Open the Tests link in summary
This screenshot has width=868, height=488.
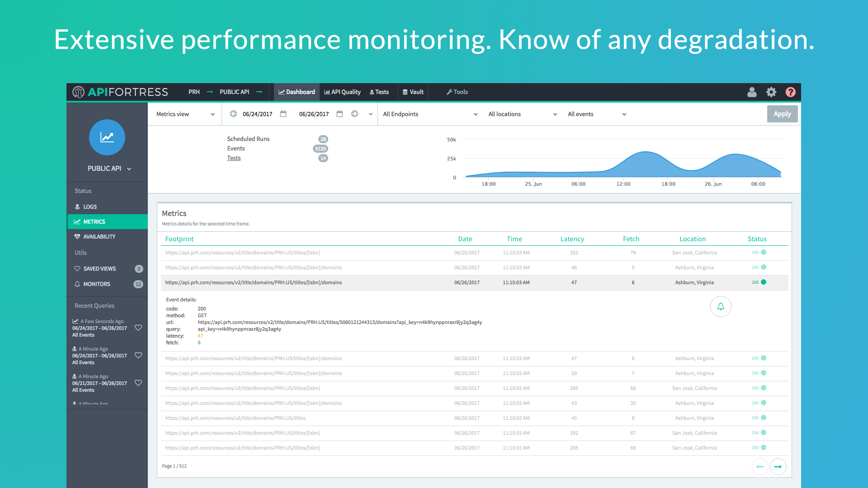pos(234,158)
